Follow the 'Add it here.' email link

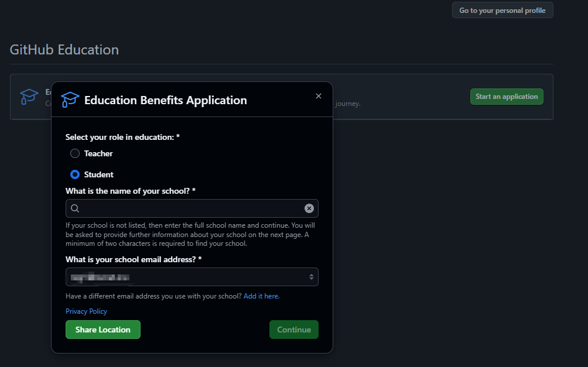[261, 296]
